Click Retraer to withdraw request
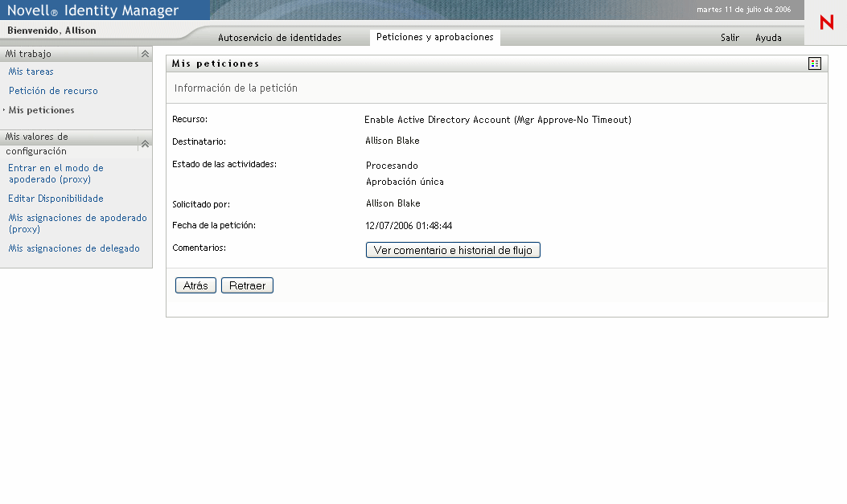This screenshot has height=504, width=847. coord(248,285)
